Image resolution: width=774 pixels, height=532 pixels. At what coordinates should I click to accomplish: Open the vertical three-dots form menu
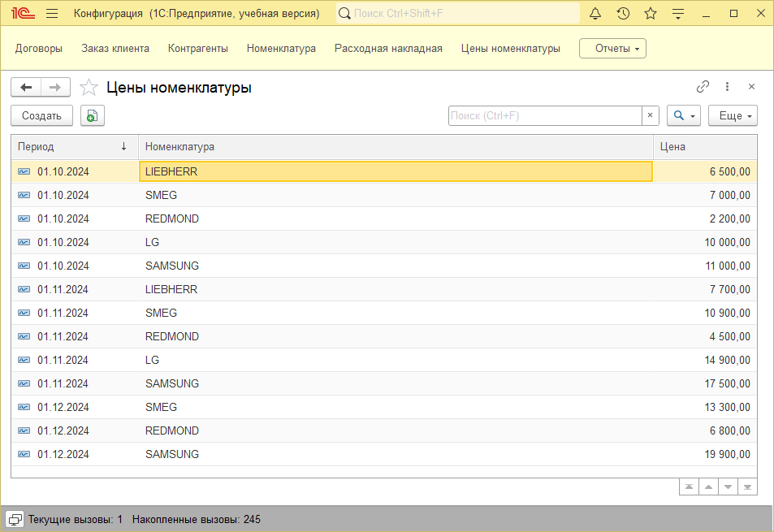[x=727, y=87]
